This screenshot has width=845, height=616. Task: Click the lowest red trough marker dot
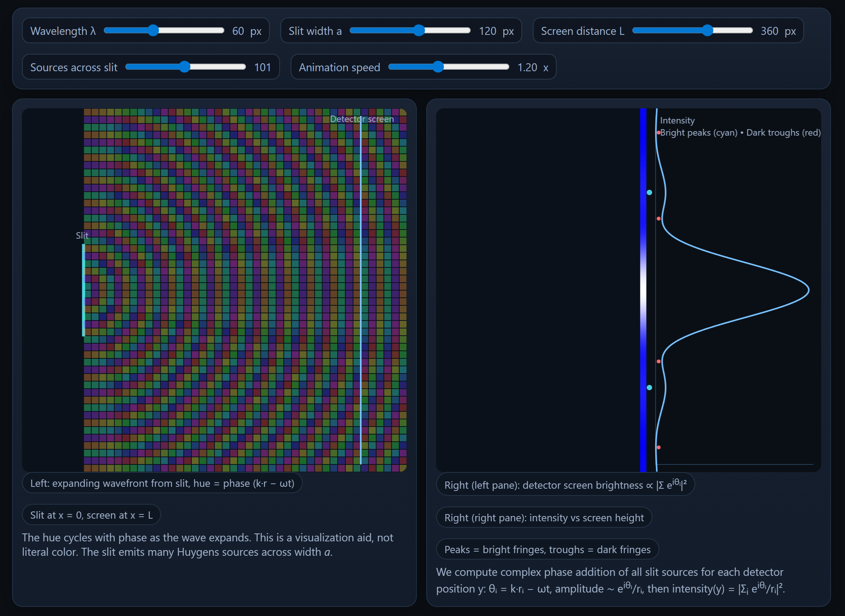point(659,447)
